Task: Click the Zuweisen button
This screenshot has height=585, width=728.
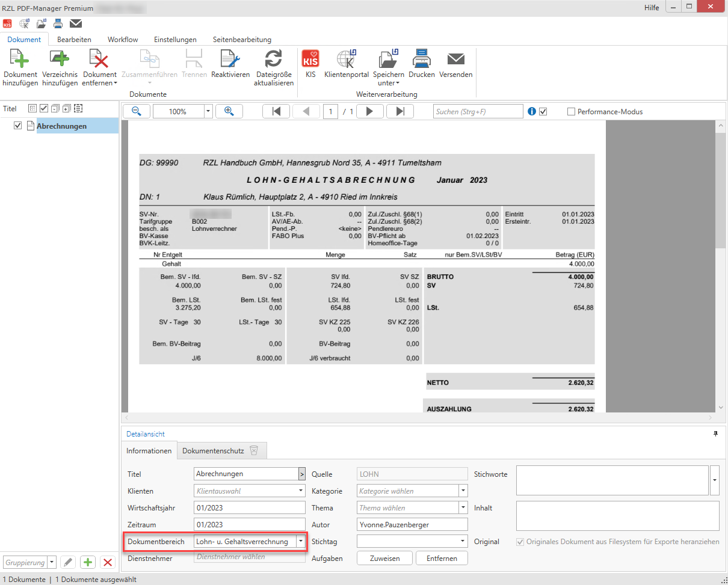Action: click(384, 559)
